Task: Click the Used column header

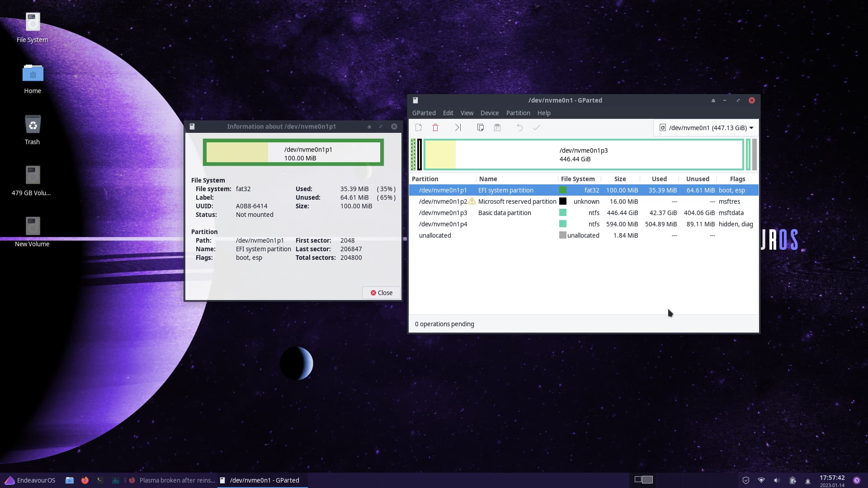Action: pyautogui.click(x=659, y=179)
